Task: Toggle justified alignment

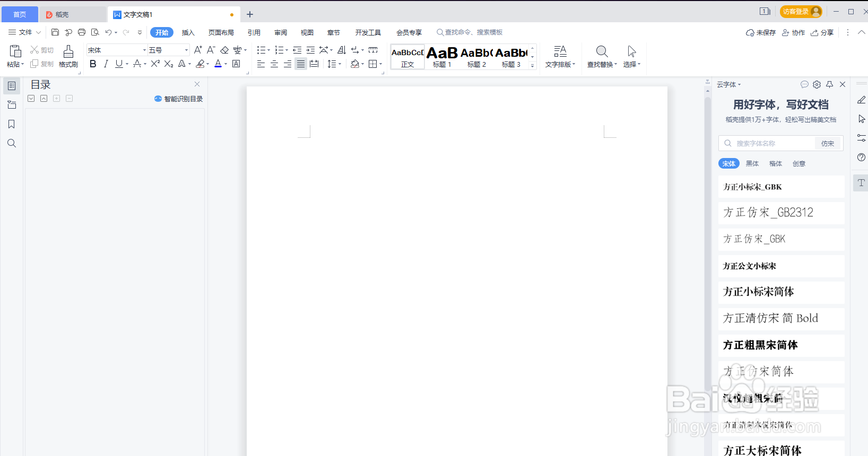Action: 301,64
